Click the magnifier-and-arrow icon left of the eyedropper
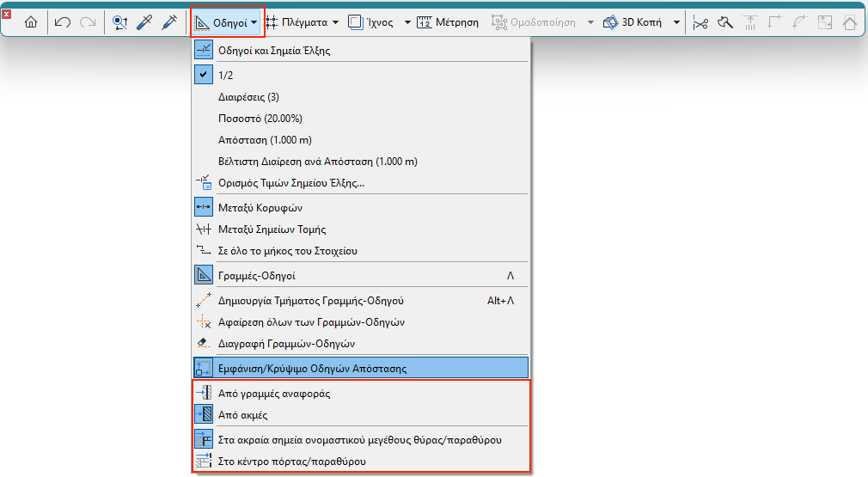 119,22
